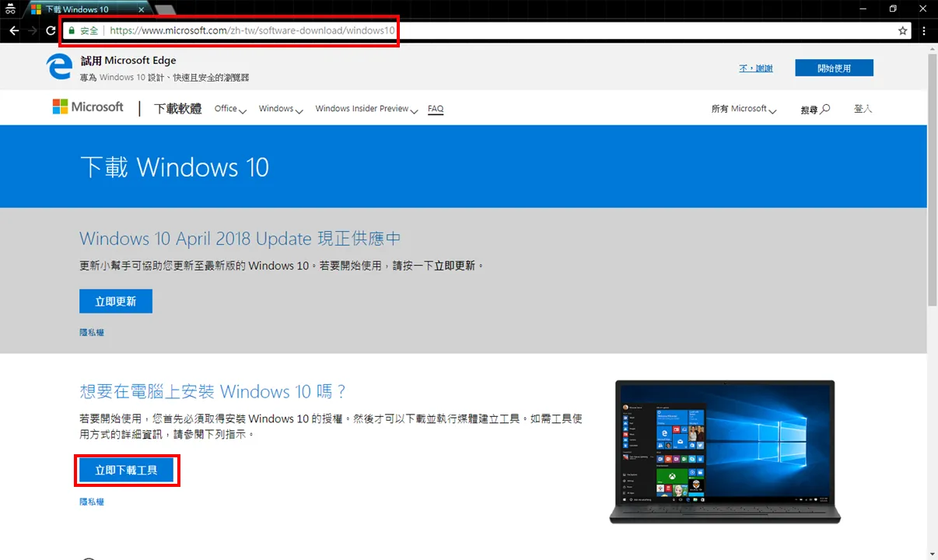Image resolution: width=938 pixels, height=560 pixels.
Task: Open Chrome's three-dot menu
Action: click(924, 31)
